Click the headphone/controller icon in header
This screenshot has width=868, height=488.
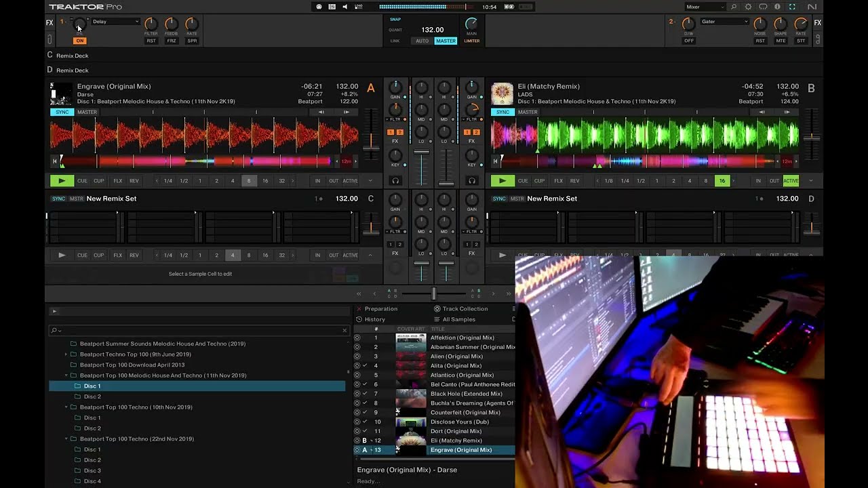pos(763,7)
